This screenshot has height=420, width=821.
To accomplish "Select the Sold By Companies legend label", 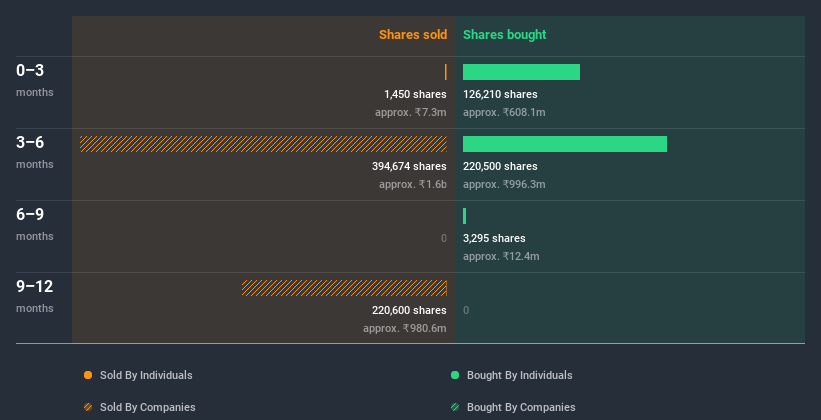I will [x=148, y=407].
